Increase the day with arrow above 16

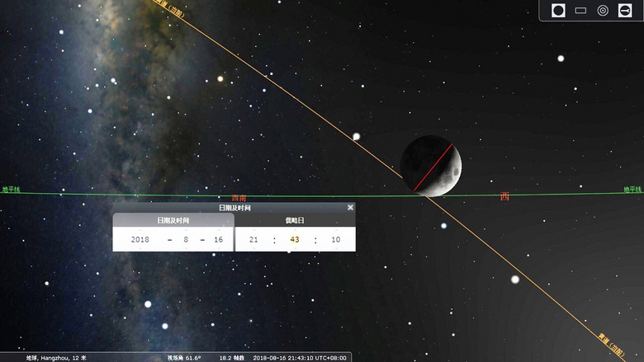click(219, 230)
